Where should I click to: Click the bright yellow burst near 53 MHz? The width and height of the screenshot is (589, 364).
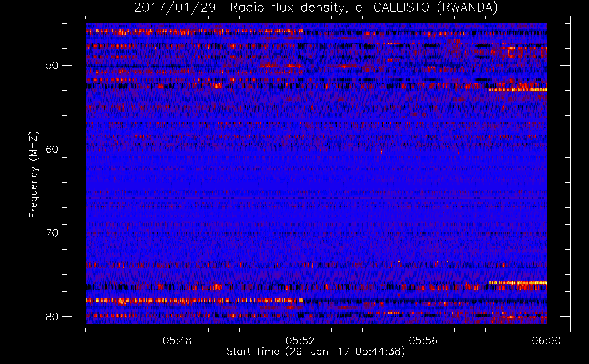[x=518, y=89]
